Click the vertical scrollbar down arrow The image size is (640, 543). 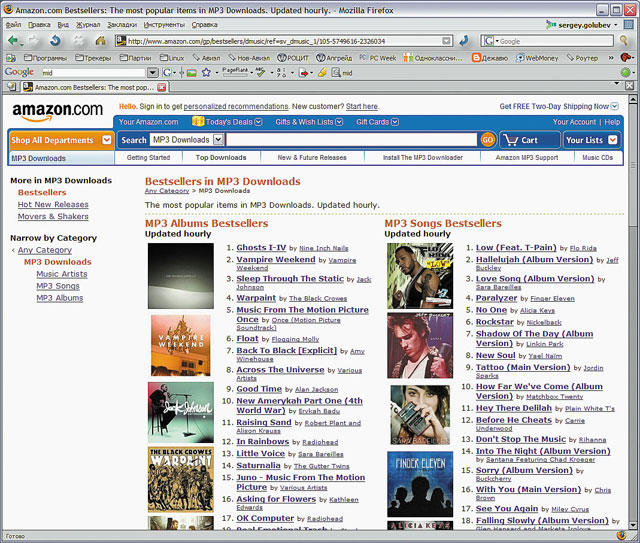[633, 525]
